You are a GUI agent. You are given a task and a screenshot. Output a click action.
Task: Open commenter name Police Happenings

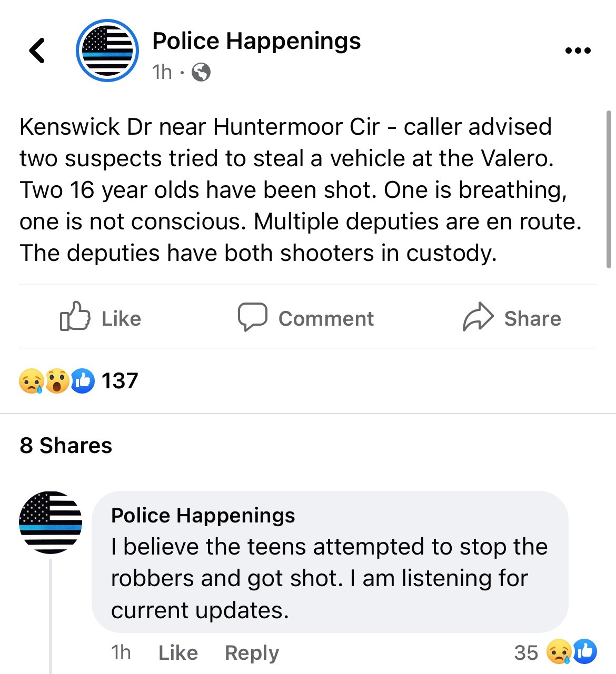click(203, 516)
